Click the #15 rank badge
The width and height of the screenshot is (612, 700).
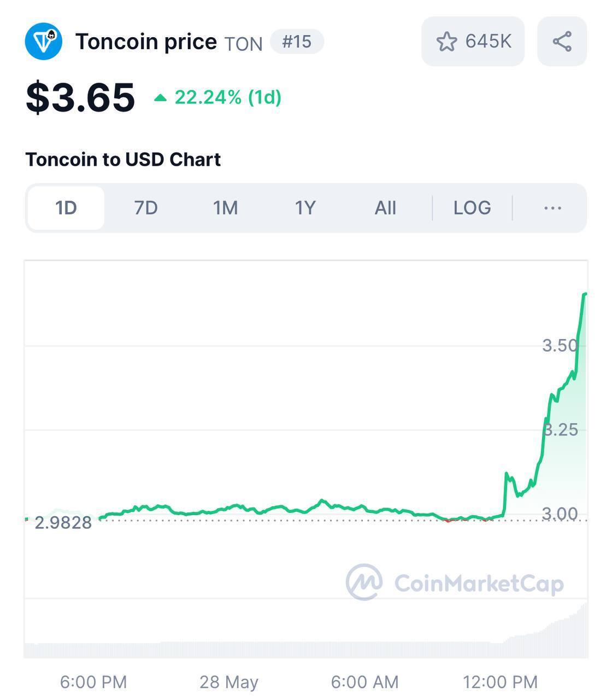coord(297,42)
